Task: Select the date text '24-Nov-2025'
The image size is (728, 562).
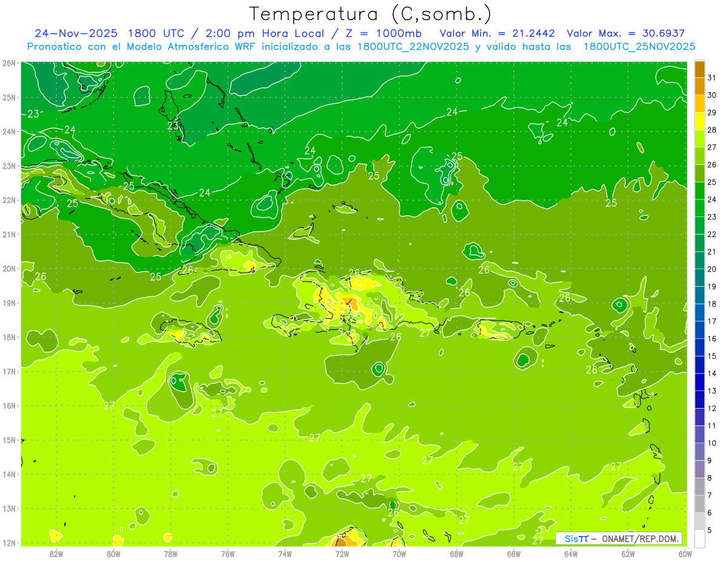Action: pyautogui.click(x=76, y=33)
